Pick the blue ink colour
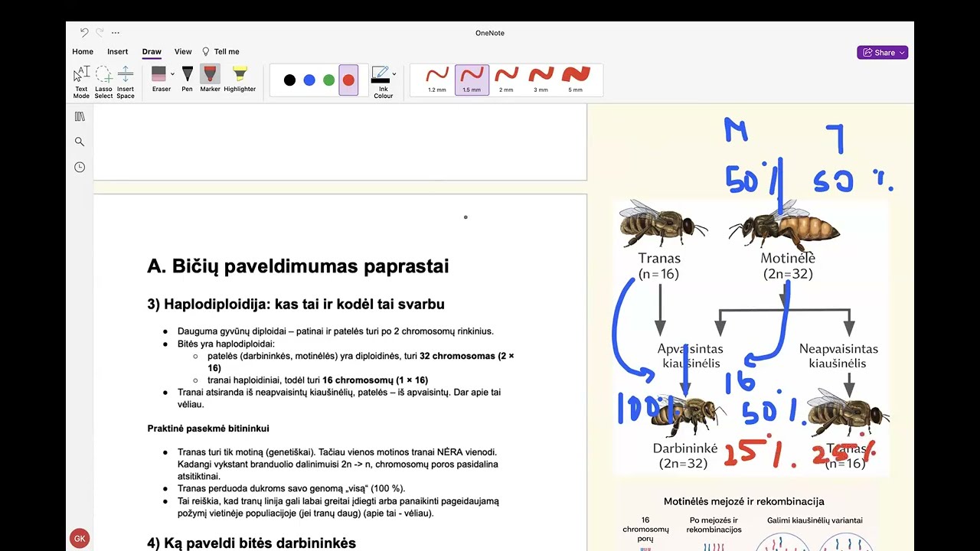This screenshot has width=980, height=551. tap(309, 80)
